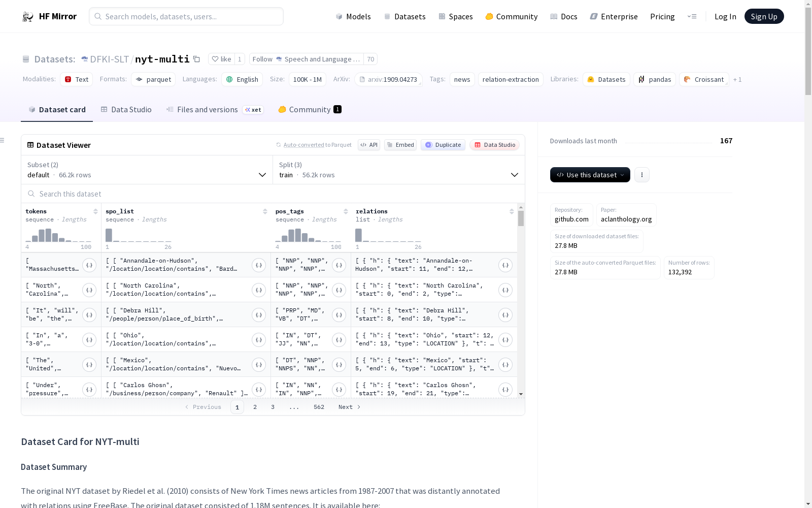This screenshot has width=812, height=508.
Task: Open arxiv:1909.04273 paper tag
Action: [x=388, y=79]
